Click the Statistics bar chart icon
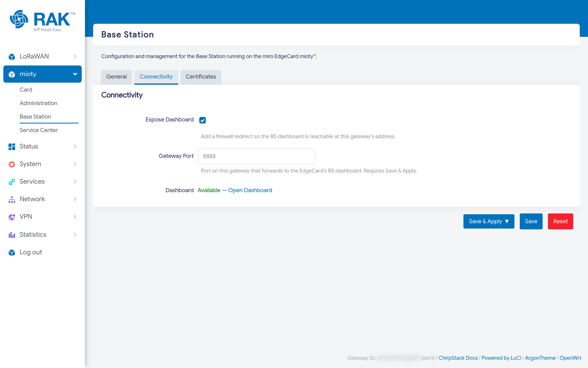 click(12, 235)
